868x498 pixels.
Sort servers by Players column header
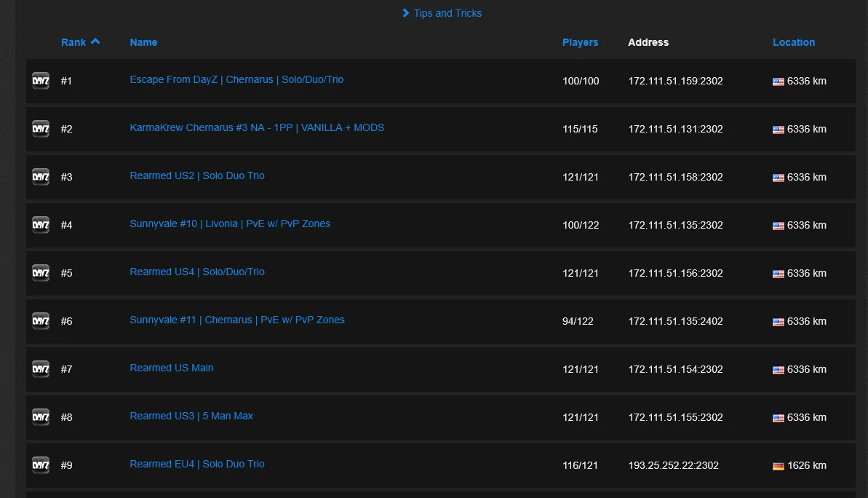point(580,42)
